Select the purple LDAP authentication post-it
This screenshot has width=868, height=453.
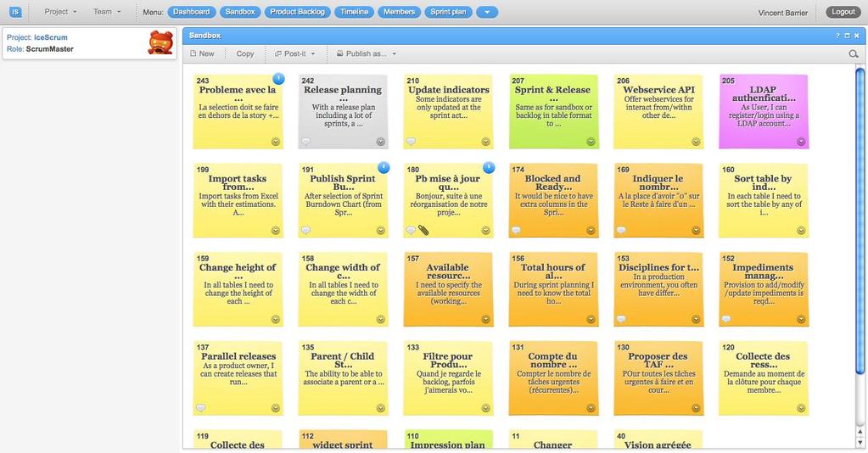(x=764, y=112)
